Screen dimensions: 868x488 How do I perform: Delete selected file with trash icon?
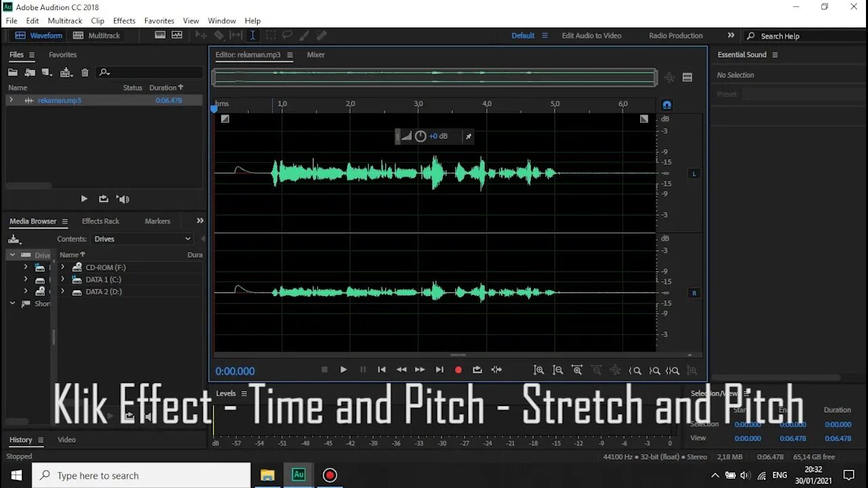pyautogui.click(x=85, y=73)
